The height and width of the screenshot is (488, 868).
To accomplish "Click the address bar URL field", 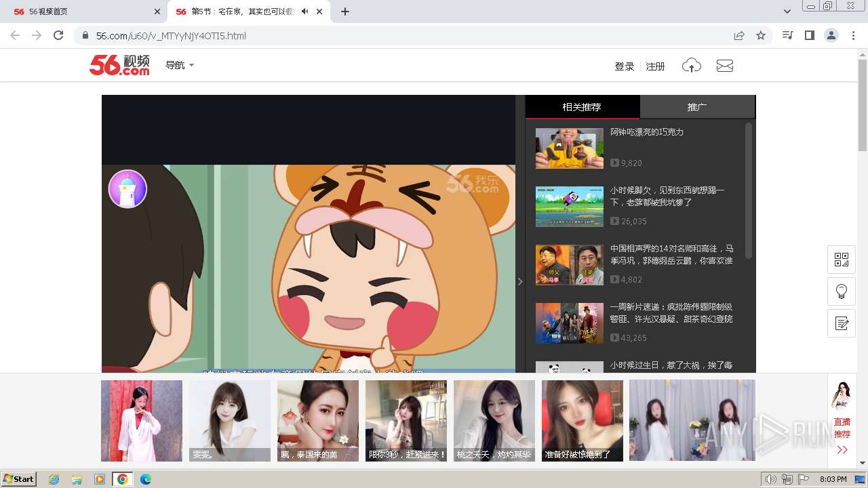I will pos(407,35).
